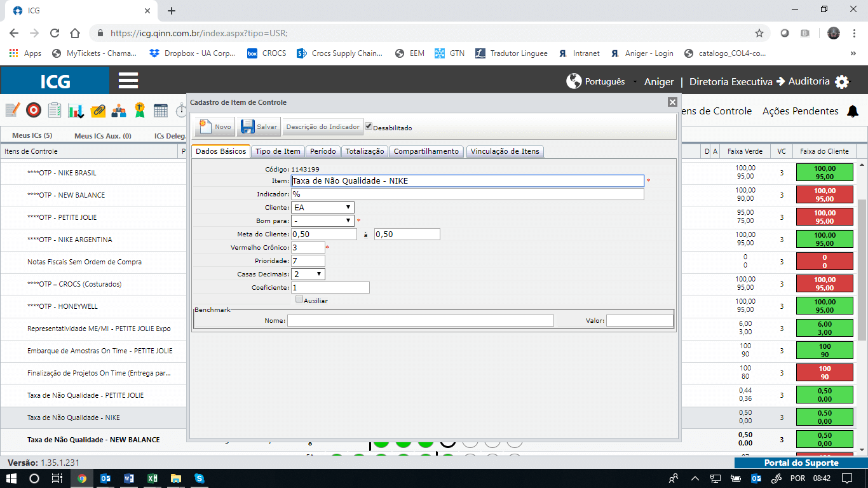This screenshot has height=488, width=868.
Task: Open the Portal do Suporte link
Action: click(801, 463)
